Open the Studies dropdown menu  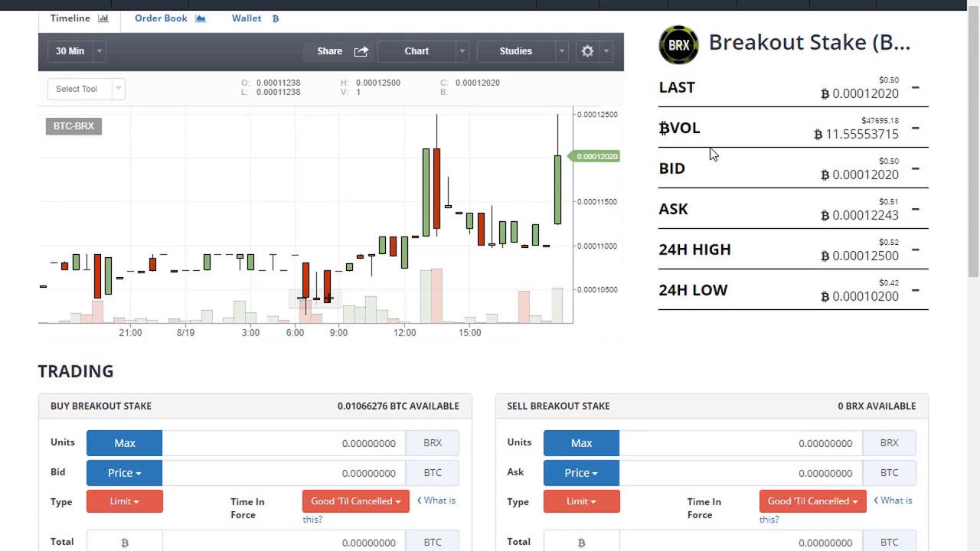pyautogui.click(x=522, y=51)
